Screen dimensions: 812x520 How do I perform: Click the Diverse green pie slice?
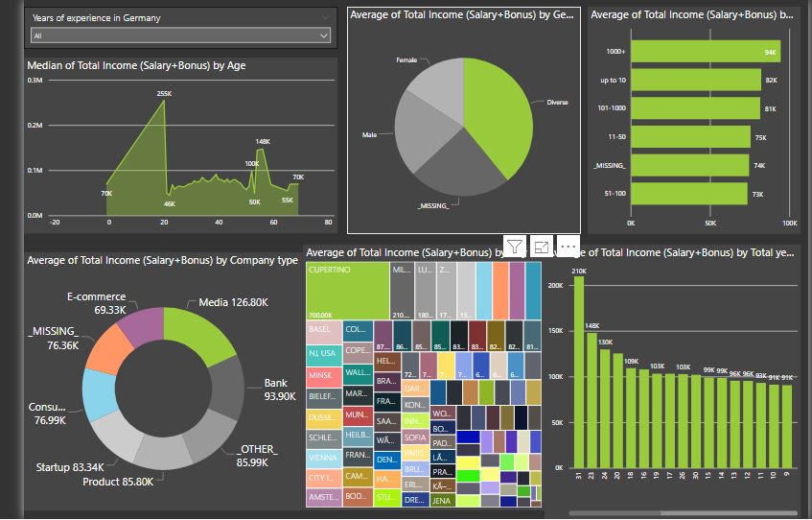[x=499, y=117]
